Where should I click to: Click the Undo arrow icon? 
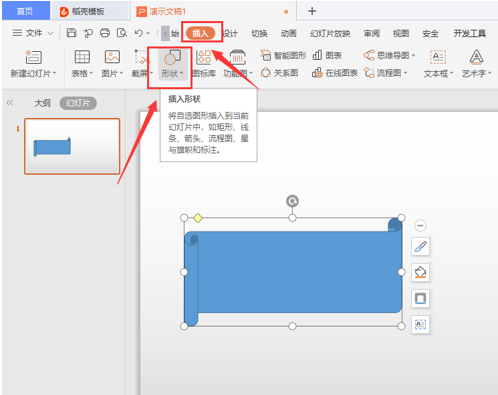pos(139,33)
